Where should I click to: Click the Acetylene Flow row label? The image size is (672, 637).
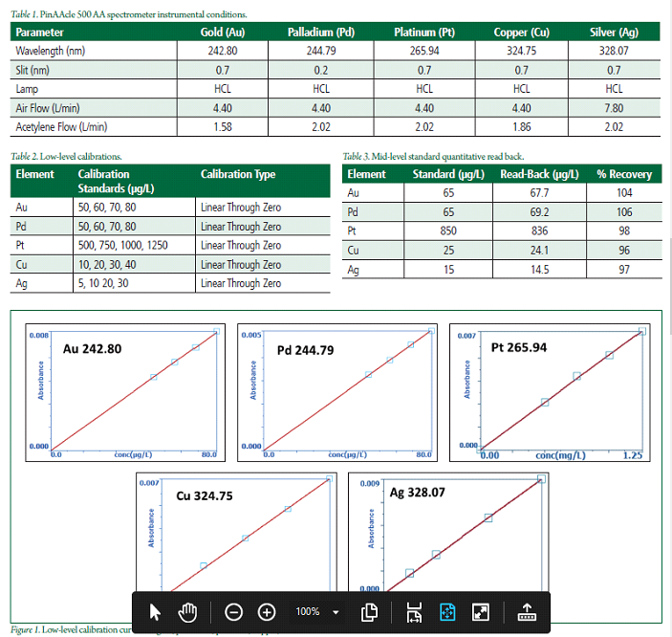click(x=61, y=127)
